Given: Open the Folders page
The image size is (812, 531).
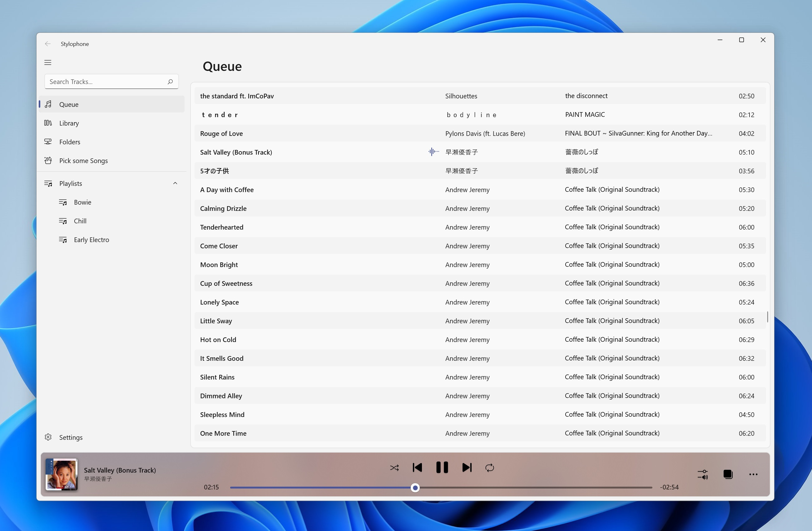Looking at the screenshot, I should (x=70, y=142).
